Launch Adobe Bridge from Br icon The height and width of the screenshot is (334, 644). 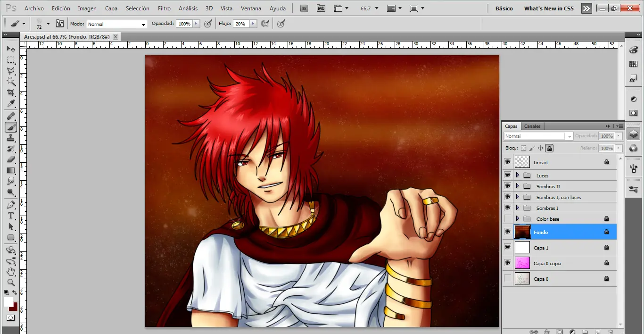[304, 8]
